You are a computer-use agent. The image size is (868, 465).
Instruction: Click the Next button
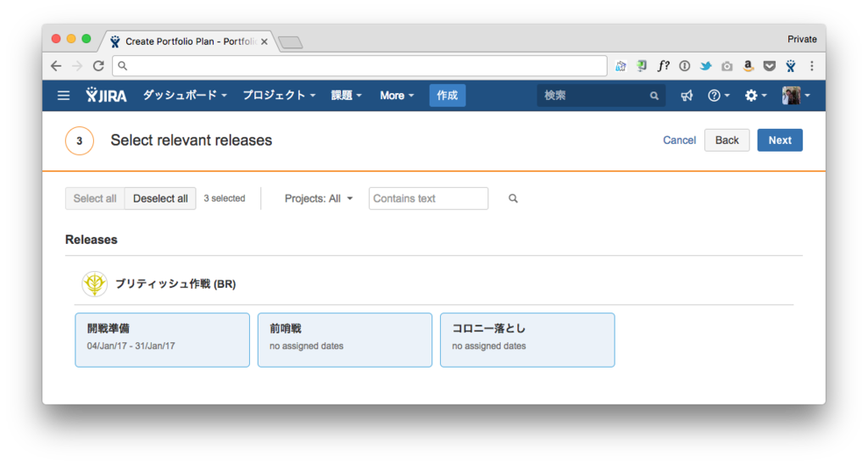click(780, 141)
